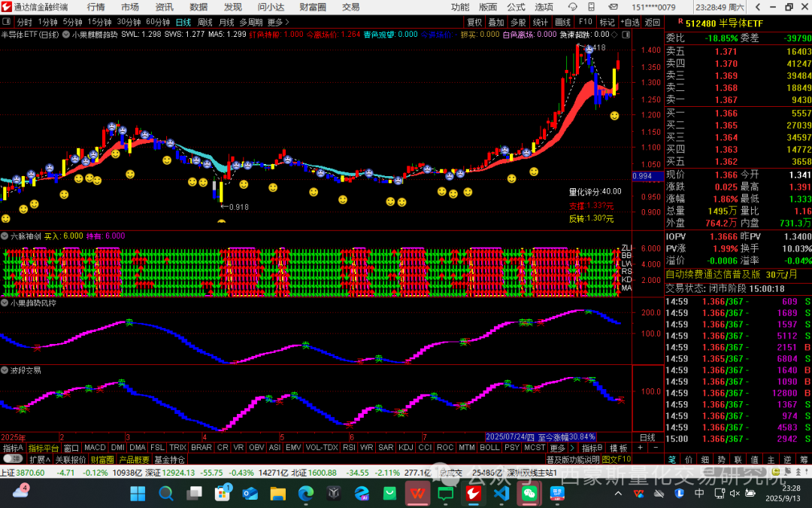Click the refresh/sync icon in title bar
Screen dimensions: 812x508
[x=572, y=7]
